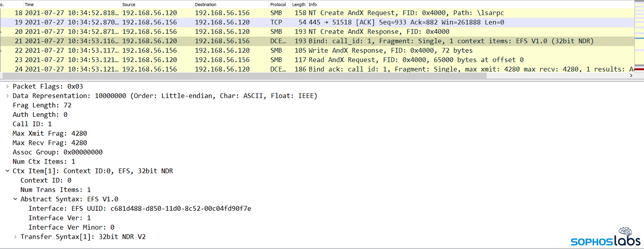
Task: Collapse the Abstract Syntax: EFS V1.0 node
Action: click(15, 199)
